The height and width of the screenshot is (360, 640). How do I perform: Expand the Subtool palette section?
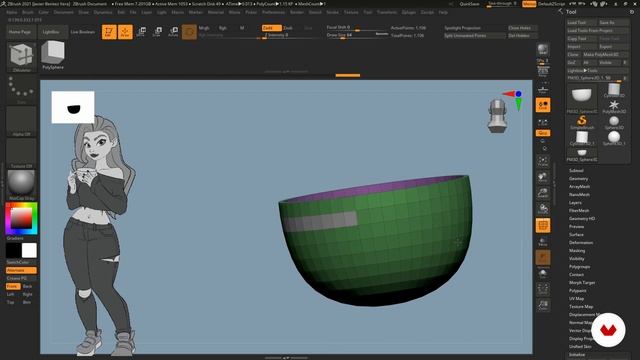576,171
